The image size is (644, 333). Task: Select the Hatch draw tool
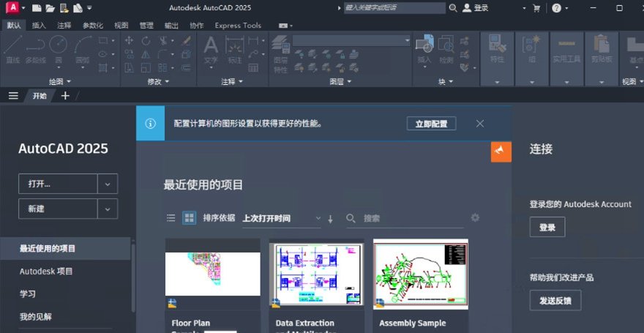tap(102, 67)
